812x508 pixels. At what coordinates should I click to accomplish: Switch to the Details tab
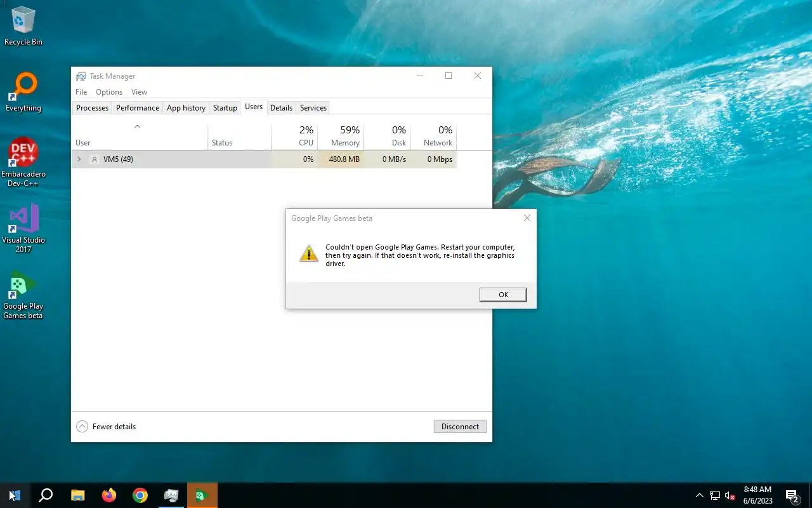pos(281,108)
